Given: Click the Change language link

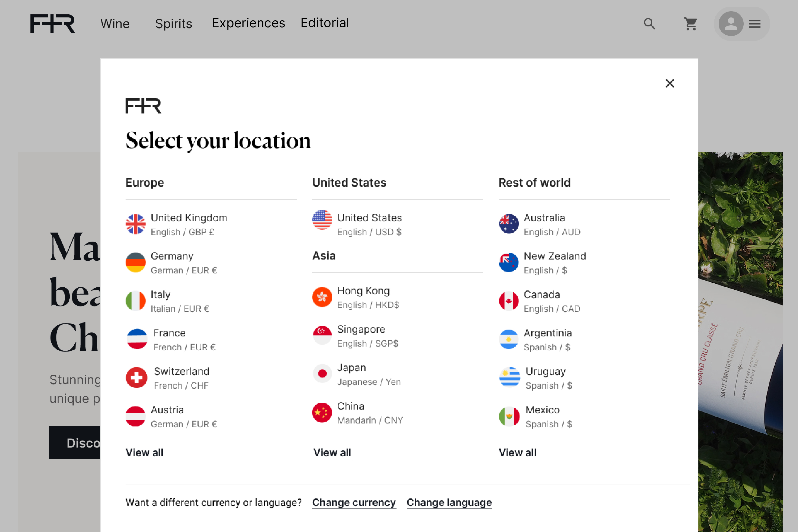Looking at the screenshot, I should 449,502.
